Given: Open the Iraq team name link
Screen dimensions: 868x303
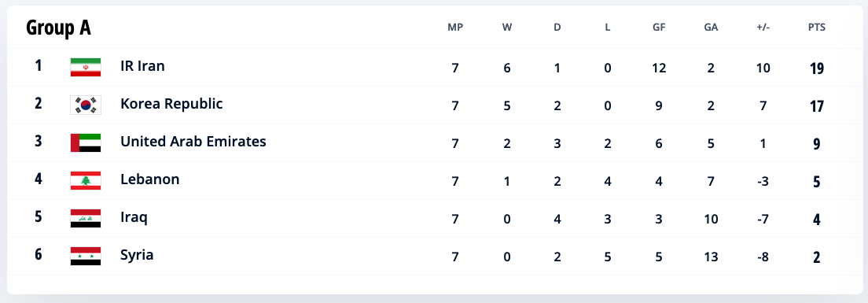Looking at the screenshot, I should click(x=134, y=218).
